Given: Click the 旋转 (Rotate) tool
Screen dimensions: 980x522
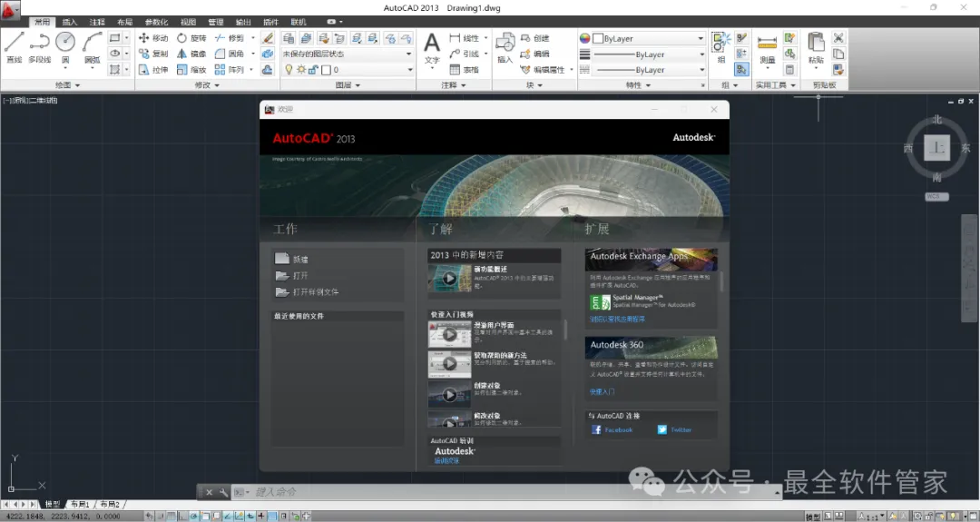Looking at the screenshot, I should pyautogui.click(x=191, y=38).
